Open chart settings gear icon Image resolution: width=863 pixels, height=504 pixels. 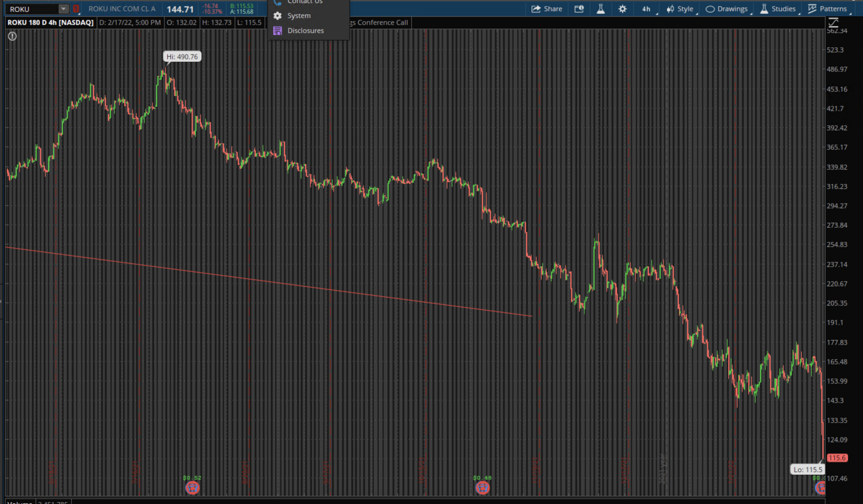click(623, 9)
